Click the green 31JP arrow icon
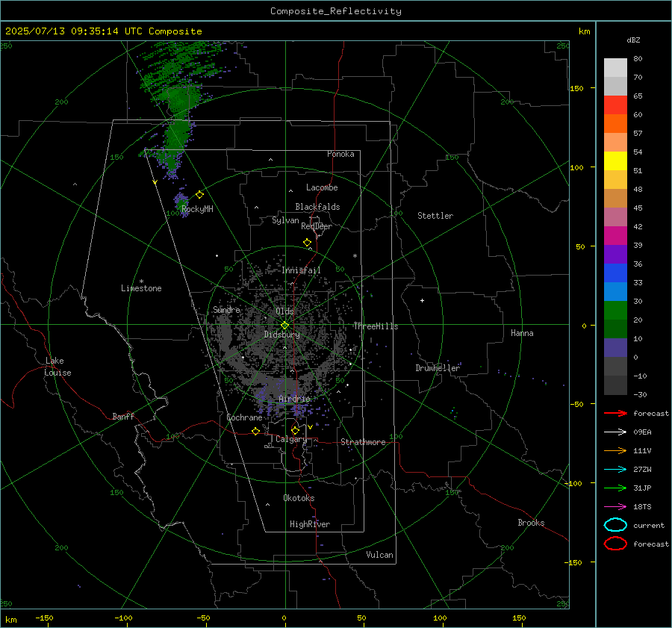The image size is (672, 628). [615, 488]
